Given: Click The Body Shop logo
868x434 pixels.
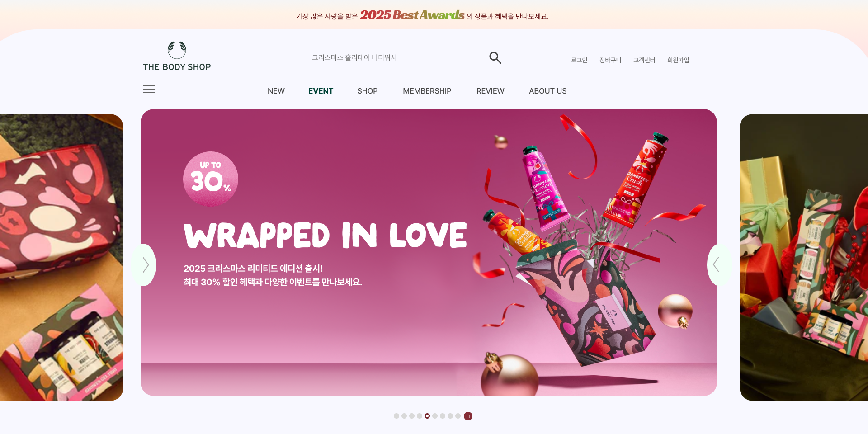Looking at the screenshot, I should pyautogui.click(x=177, y=56).
